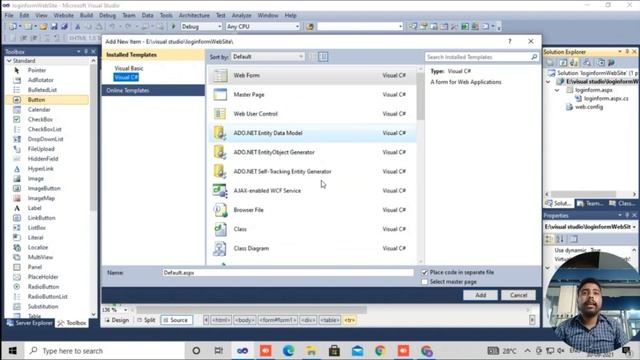The image size is (640, 360).
Task: Toggle Place code in separate file
Action: 424,272
